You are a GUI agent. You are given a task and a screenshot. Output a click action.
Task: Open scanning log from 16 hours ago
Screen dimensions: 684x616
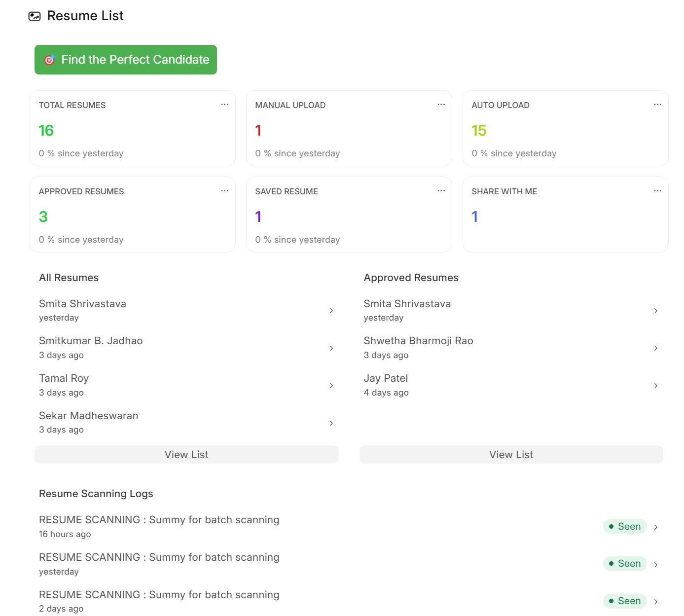click(349, 526)
